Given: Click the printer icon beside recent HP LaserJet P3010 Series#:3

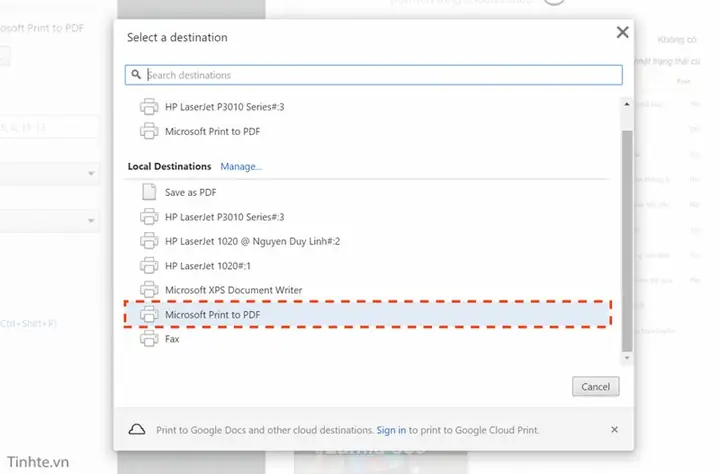Looking at the screenshot, I should coord(149,107).
